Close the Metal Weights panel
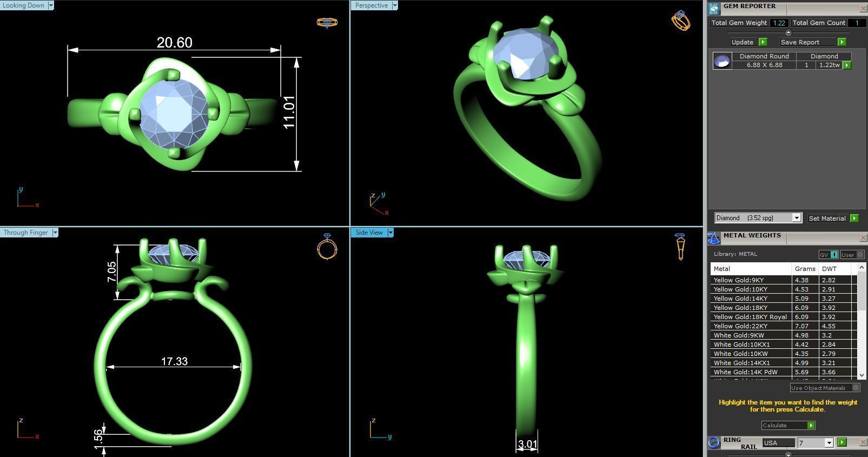This screenshot has height=457, width=868. coord(863,238)
